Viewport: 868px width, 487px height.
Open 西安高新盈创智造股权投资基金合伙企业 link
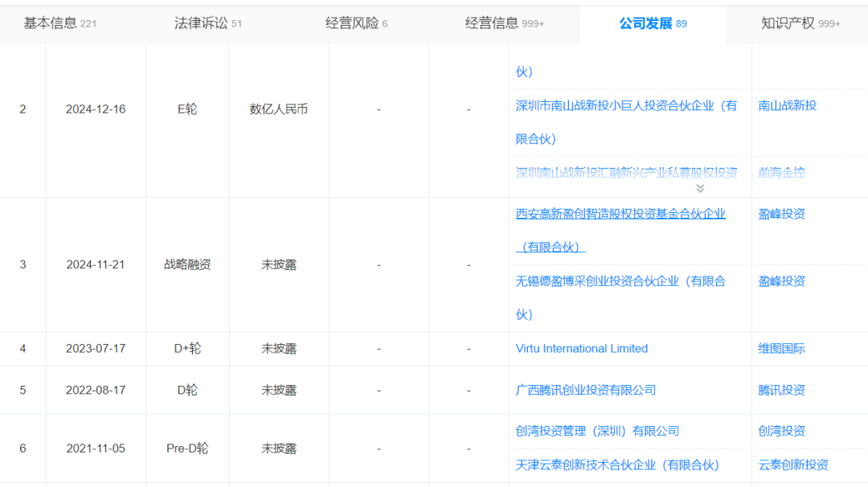click(x=620, y=230)
